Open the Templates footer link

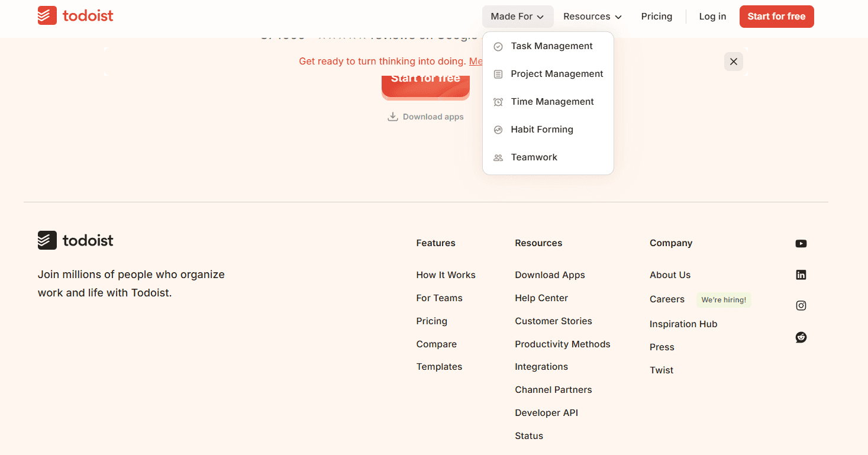[439, 367]
